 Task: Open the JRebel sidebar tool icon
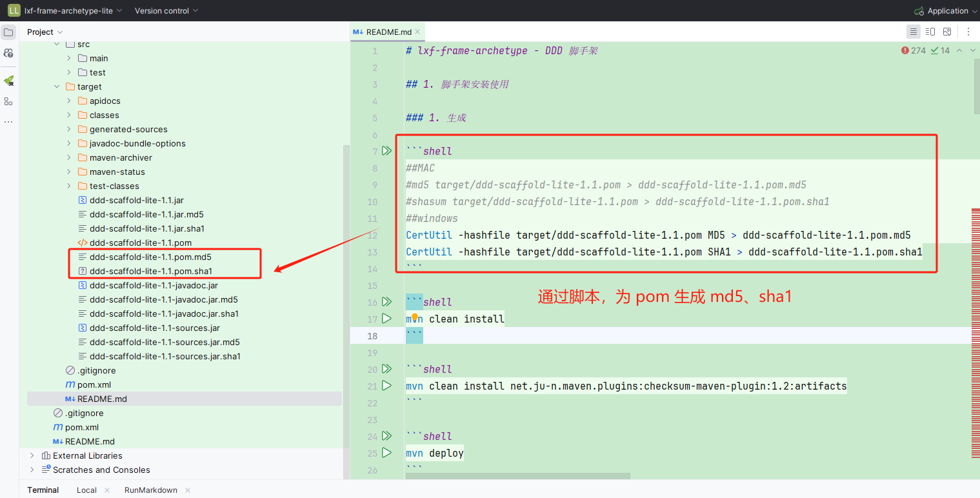(x=8, y=81)
